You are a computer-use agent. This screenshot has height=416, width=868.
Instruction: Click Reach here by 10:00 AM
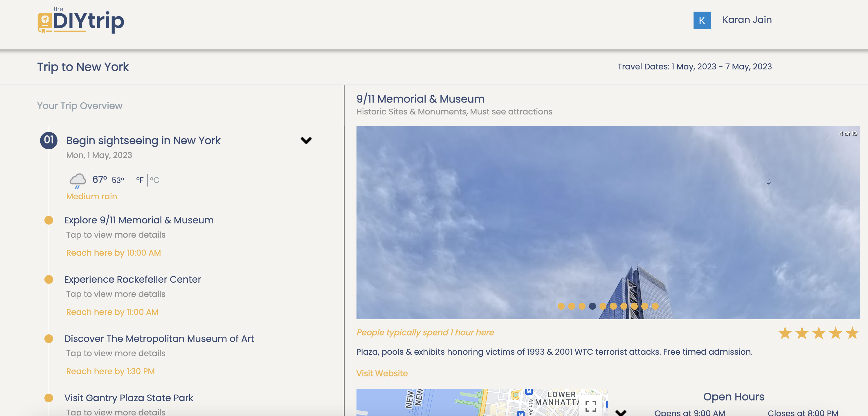click(x=114, y=253)
